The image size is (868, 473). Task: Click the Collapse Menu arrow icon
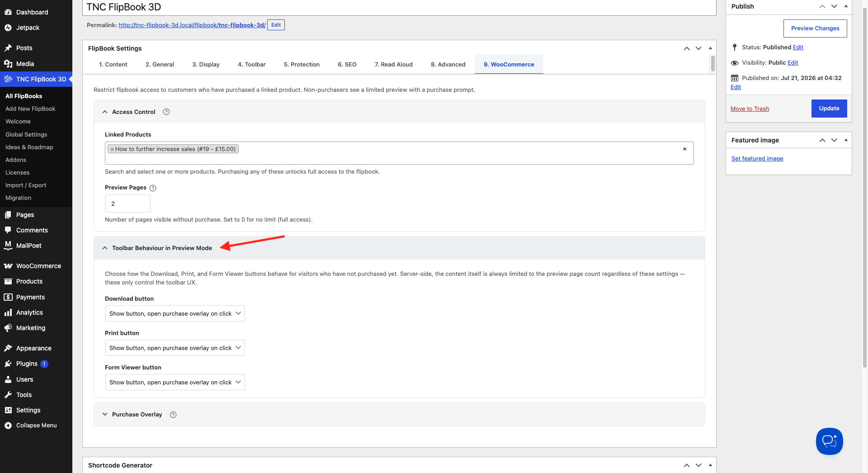click(8, 426)
